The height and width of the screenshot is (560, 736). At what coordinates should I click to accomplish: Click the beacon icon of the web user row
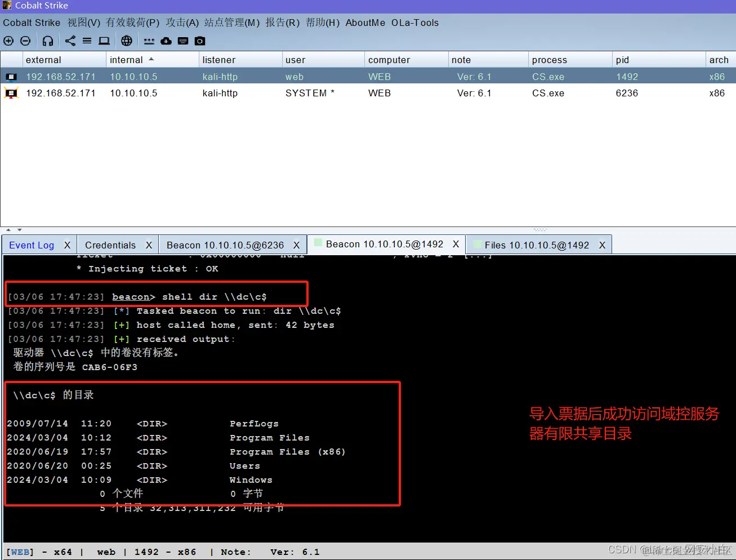coord(11,77)
